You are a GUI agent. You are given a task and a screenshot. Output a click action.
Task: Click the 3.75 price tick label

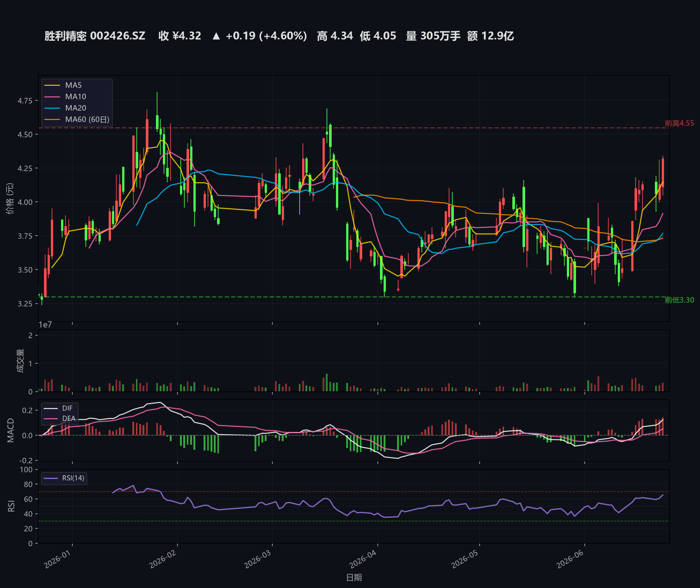tap(25, 236)
